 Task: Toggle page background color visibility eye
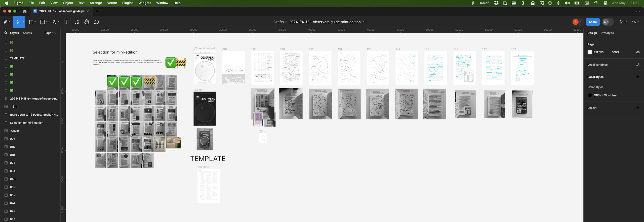point(638,52)
